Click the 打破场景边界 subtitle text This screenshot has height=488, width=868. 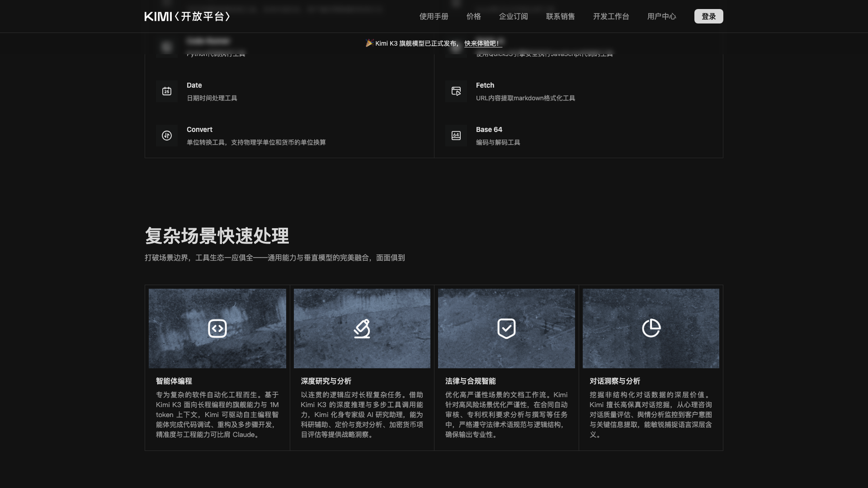pos(275,258)
